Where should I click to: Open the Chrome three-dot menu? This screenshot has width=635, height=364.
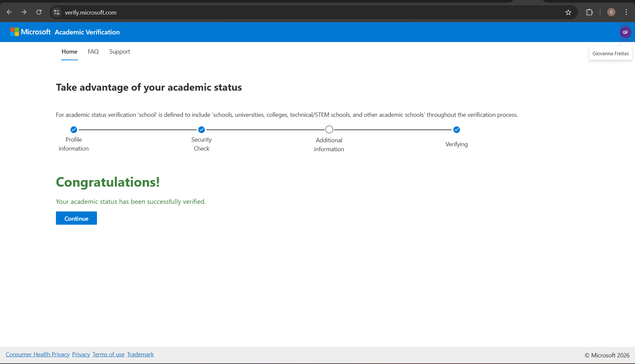[x=626, y=12]
